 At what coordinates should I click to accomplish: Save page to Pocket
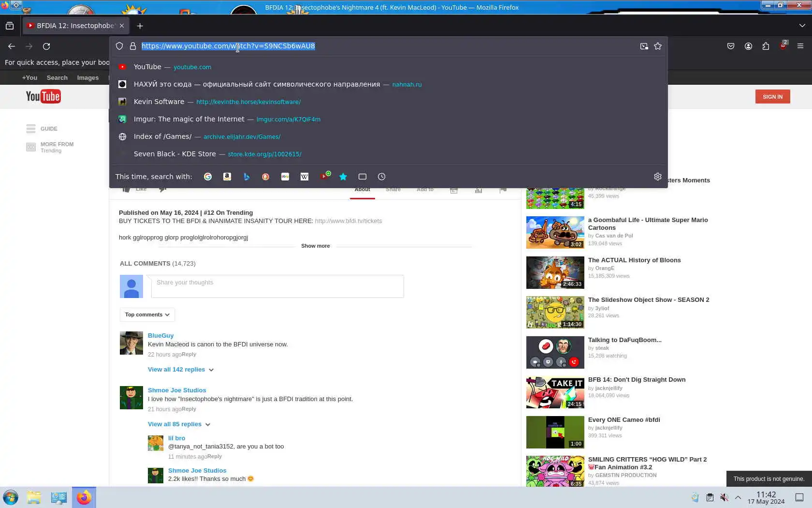point(731,46)
